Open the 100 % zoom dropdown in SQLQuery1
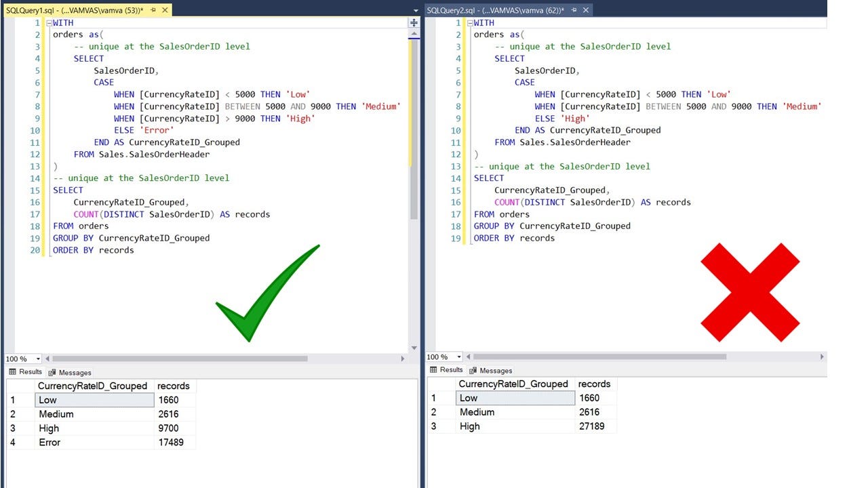 tap(38, 359)
